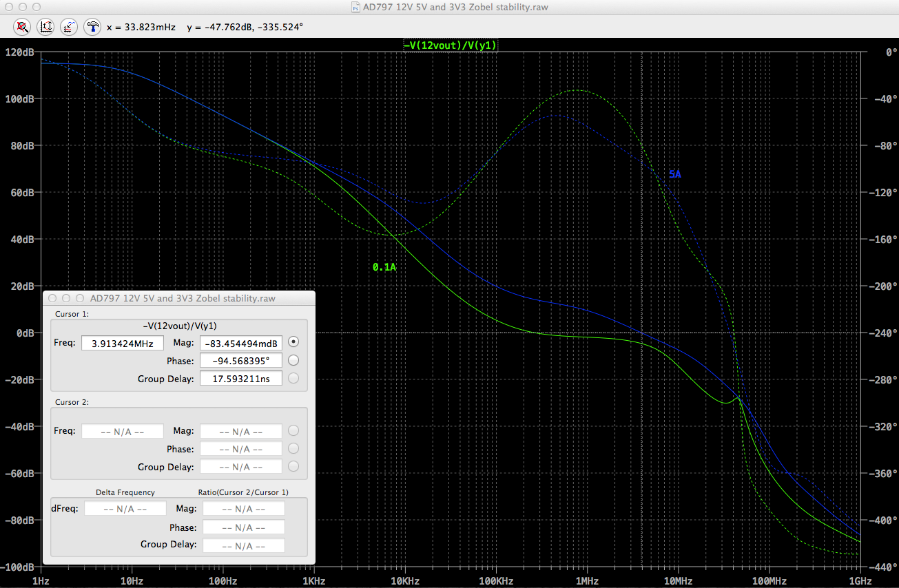Click the Cursor 1 Group Delay field 17.593211ns
This screenshot has height=588, width=899.
pyautogui.click(x=241, y=379)
